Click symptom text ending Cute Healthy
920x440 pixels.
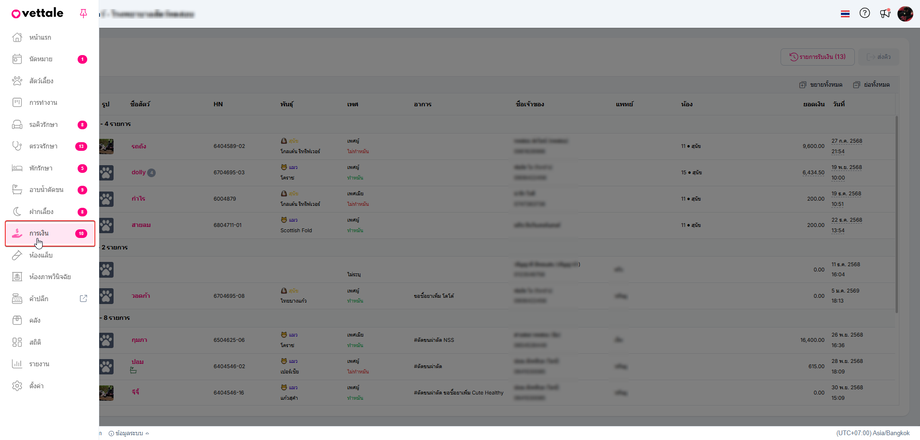pyautogui.click(x=458, y=392)
